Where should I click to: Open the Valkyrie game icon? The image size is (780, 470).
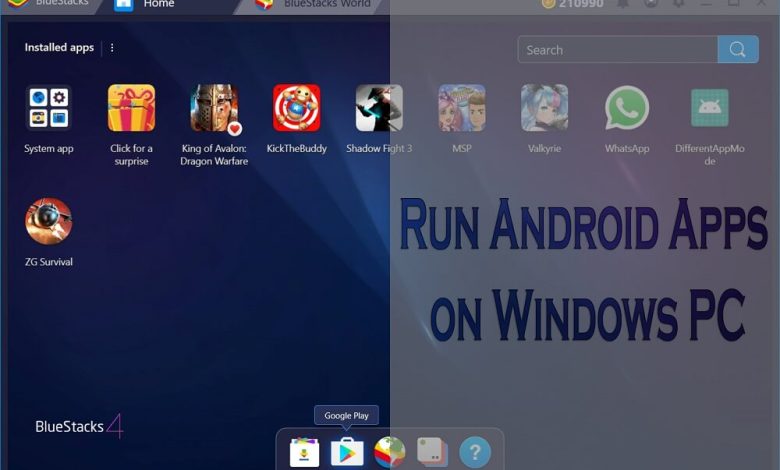(x=544, y=108)
